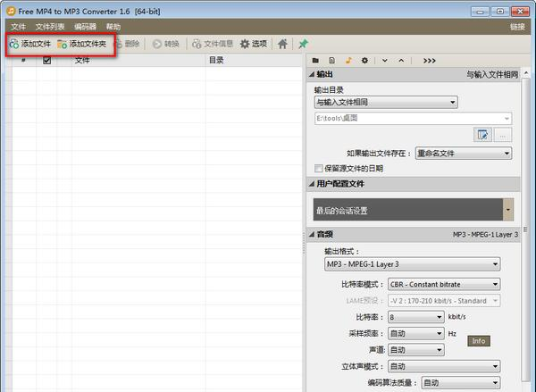Click the 转换 (Convert) toolbar button
Viewport: 536px width, 392px height.
click(166, 44)
